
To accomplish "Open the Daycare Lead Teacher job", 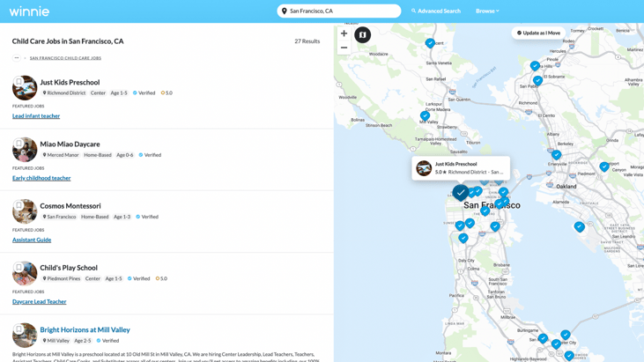I will tap(40, 301).
